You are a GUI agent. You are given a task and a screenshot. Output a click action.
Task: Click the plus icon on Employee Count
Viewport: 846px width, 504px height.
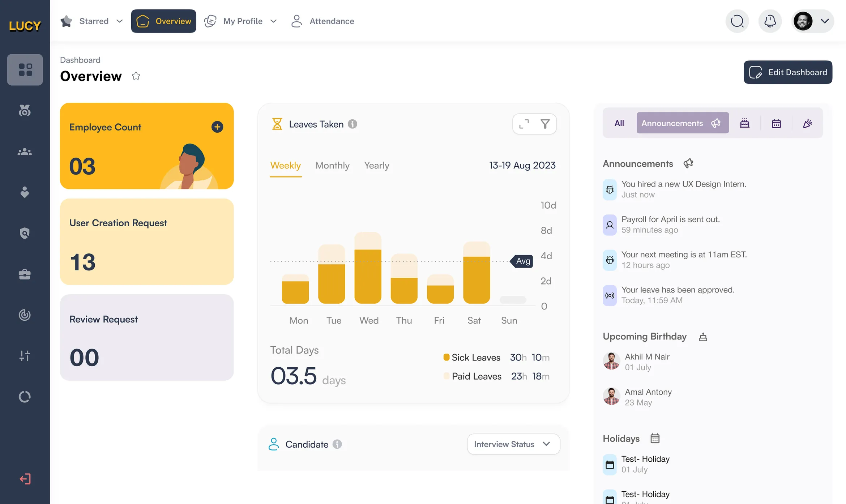pos(217,127)
